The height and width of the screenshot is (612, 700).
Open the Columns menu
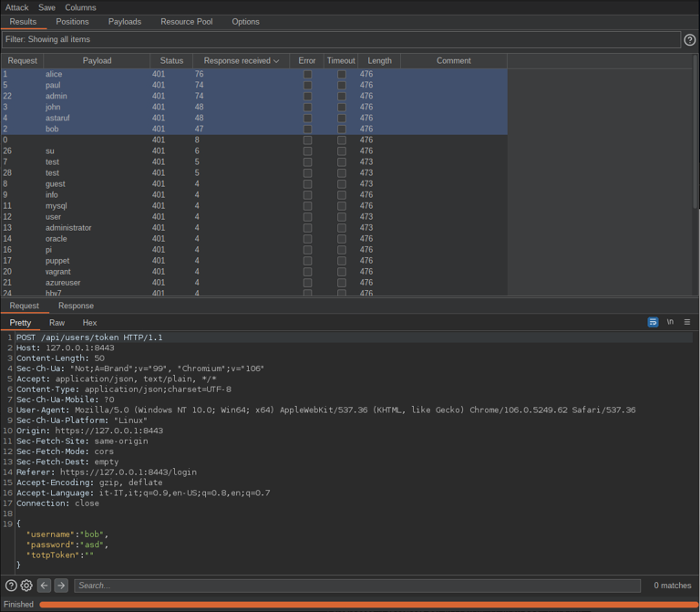pyautogui.click(x=80, y=7)
